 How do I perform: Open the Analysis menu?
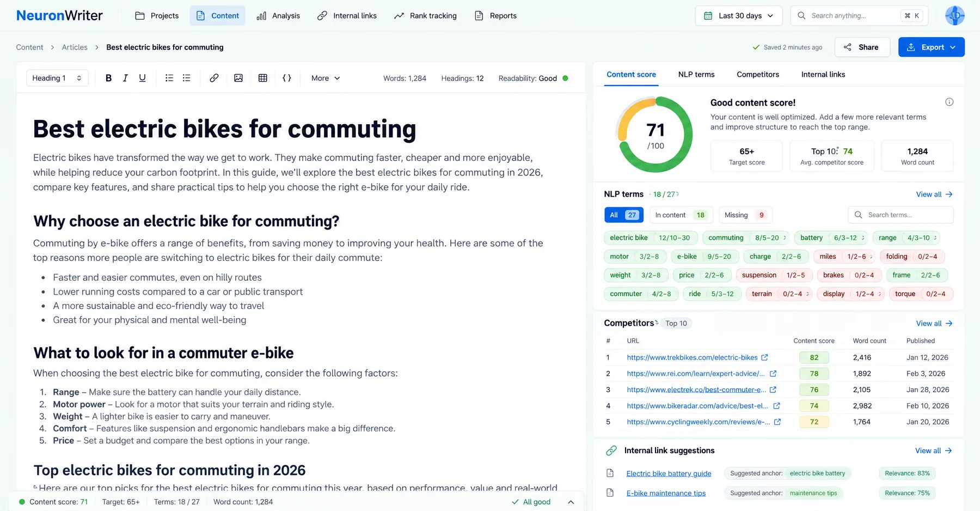click(x=278, y=16)
